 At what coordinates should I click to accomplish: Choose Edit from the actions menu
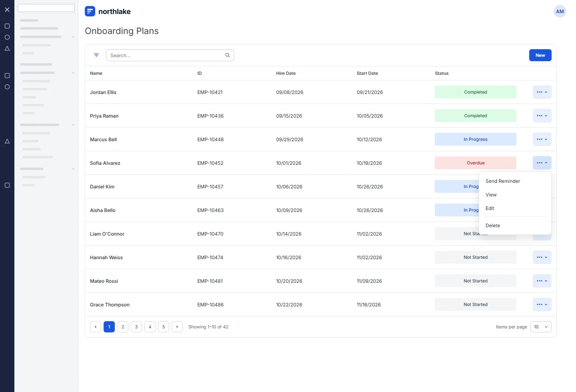(x=515, y=208)
